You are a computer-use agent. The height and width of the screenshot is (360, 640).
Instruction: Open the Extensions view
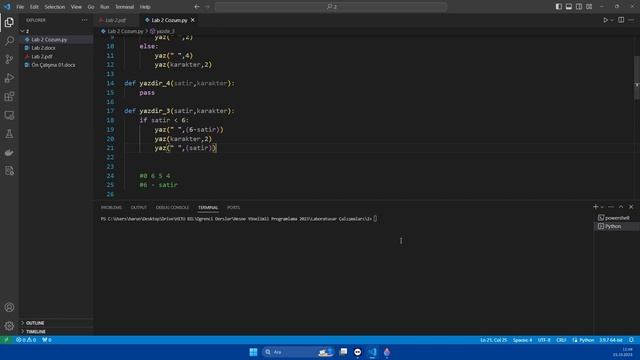click(9, 96)
